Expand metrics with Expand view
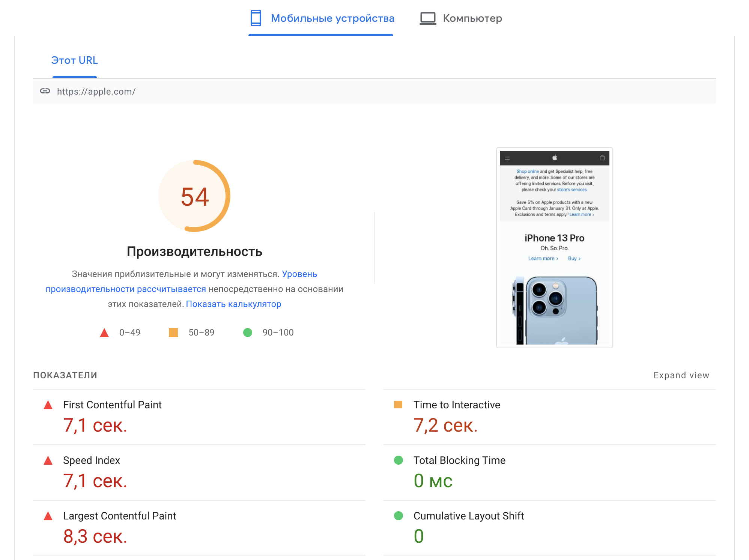 click(681, 375)
